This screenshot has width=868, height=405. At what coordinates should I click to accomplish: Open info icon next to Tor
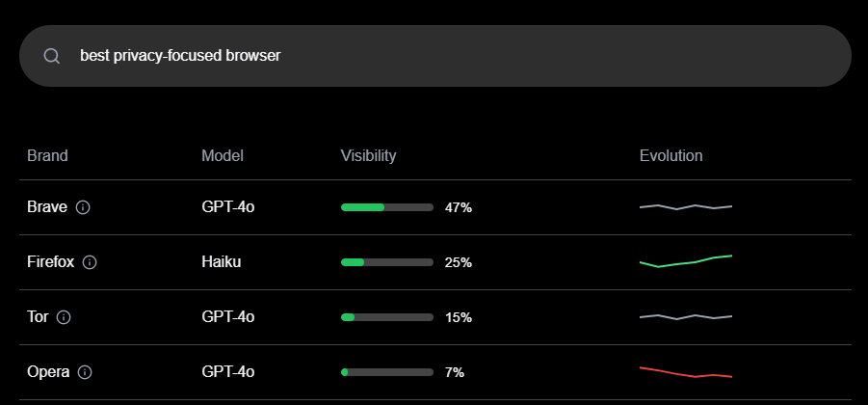pyautogui.click(x=64, y=317)
